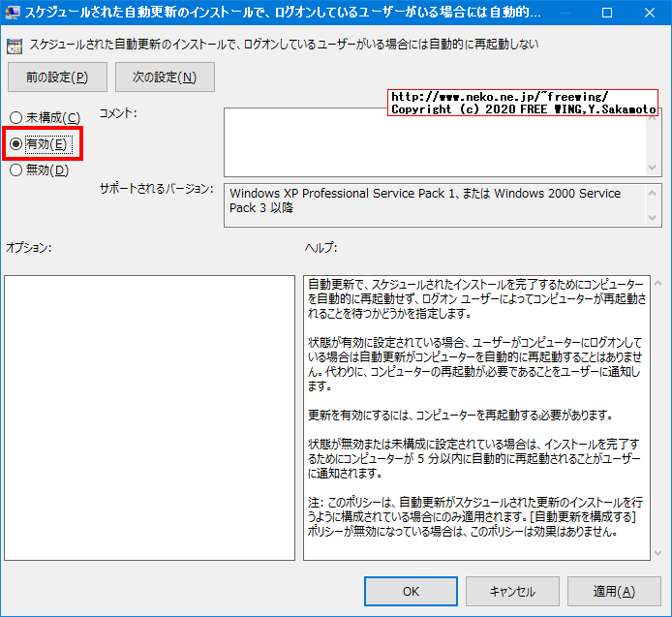Click the 次の設定(N) button
Image resolution: width=672 pixels, height=617 pixels.
[165, 77]
